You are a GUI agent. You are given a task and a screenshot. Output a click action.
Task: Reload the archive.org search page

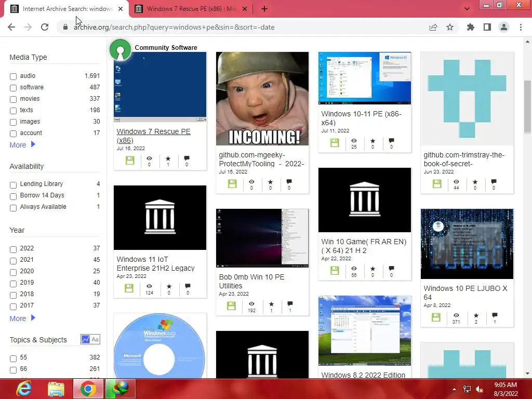(45, 27)
